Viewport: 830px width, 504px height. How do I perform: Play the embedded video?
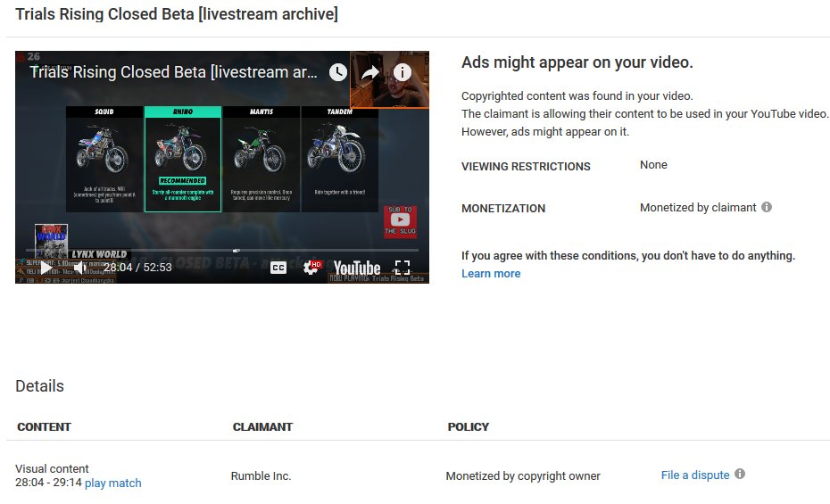point(46,268)
